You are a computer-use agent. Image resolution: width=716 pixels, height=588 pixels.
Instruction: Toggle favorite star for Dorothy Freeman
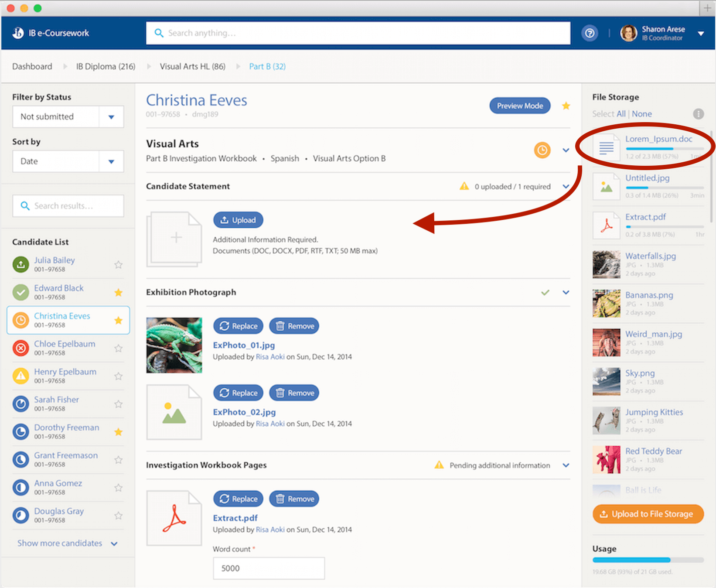point(118,432)
